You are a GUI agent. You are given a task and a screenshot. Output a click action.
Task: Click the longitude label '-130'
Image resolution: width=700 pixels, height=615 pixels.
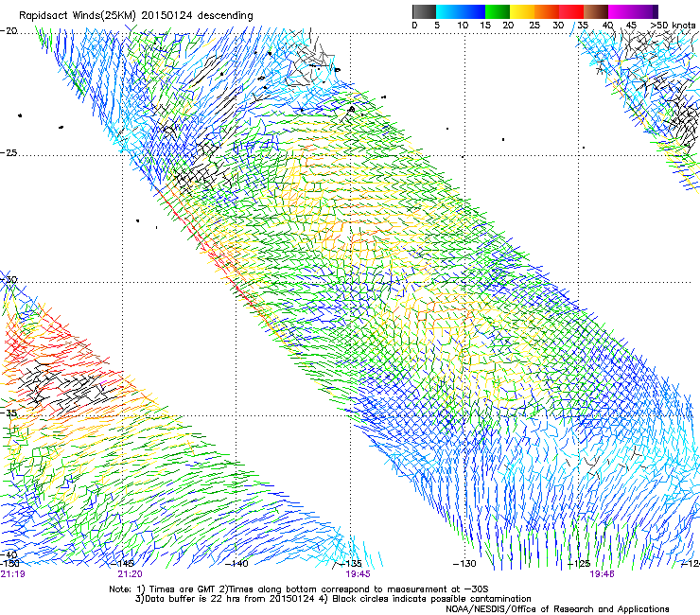(464, 564)
